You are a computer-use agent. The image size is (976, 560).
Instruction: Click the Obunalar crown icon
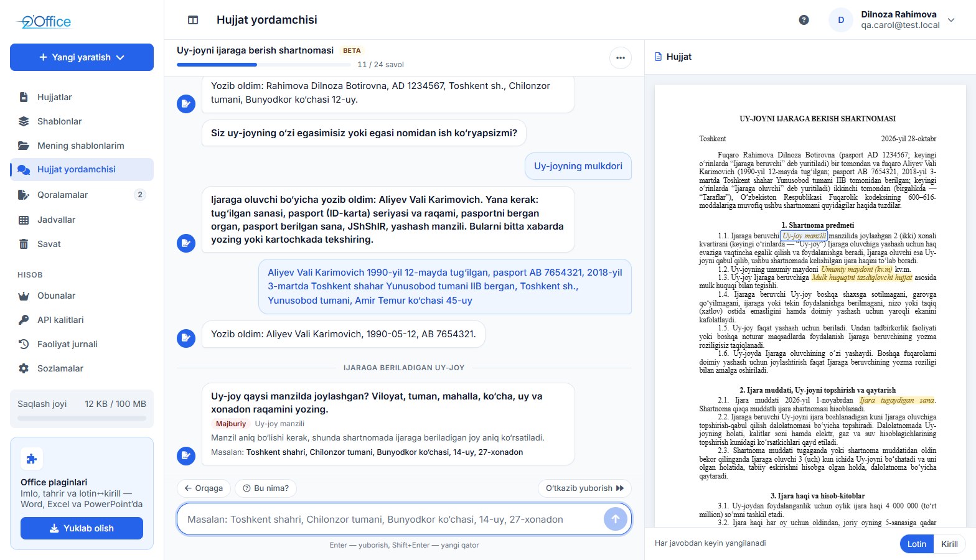pos(24,296)
